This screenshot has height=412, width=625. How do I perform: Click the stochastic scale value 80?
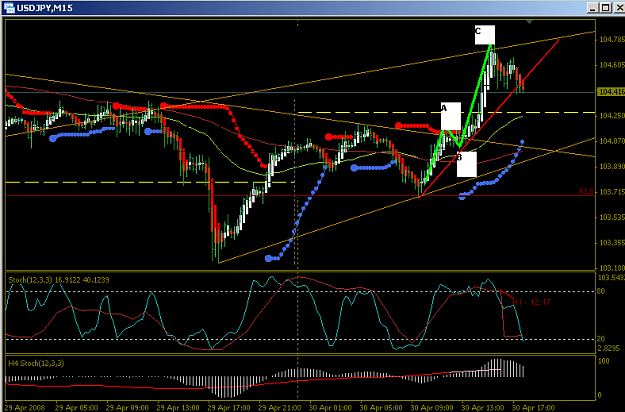(601, 291)
